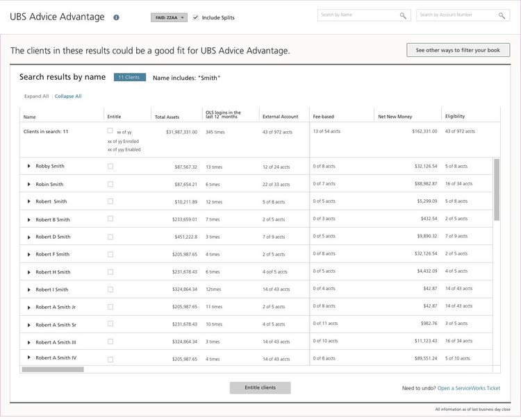Open a ServiceWorks Ticket link

tap(468, 388)
